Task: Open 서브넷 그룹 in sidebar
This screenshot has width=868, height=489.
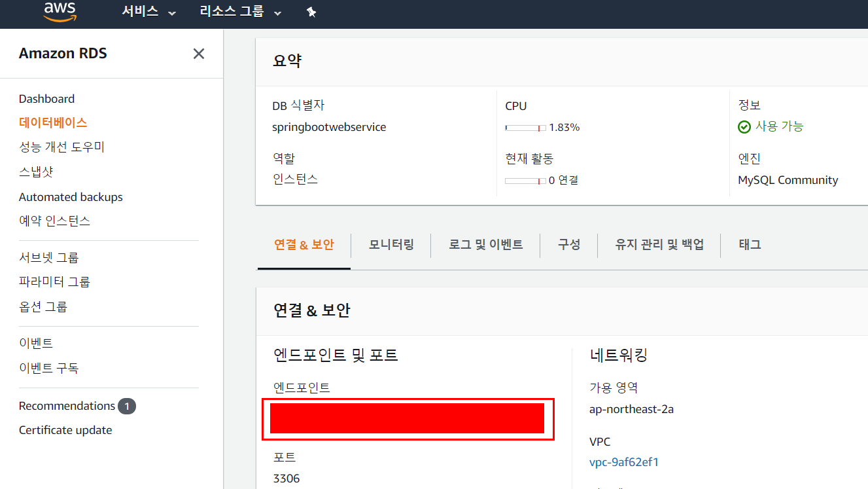Action: coord(49,258)
